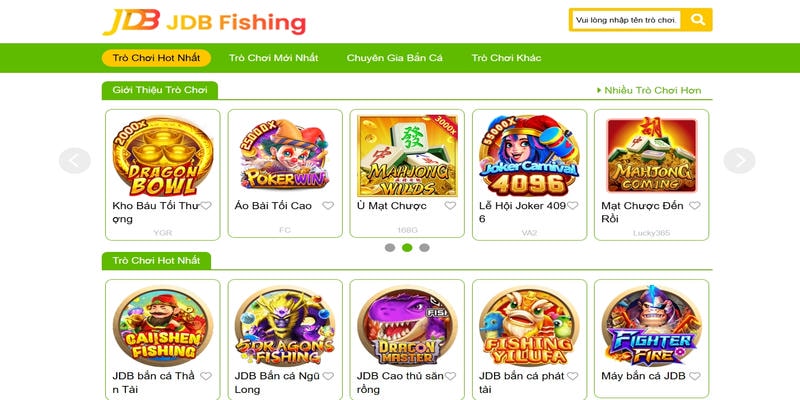Favorite Máy bắn cá JDB heart

[694, 376]
